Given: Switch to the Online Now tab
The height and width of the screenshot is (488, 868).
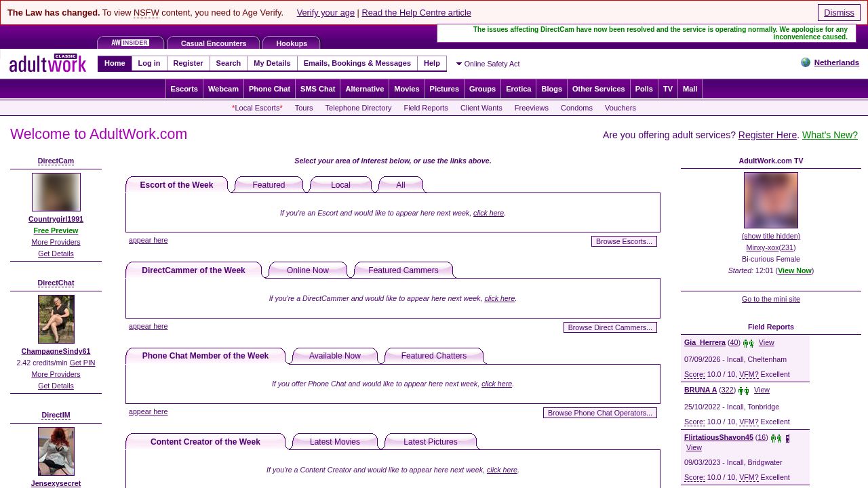Looking at the screenshot, I should click(x=308, y=270).
